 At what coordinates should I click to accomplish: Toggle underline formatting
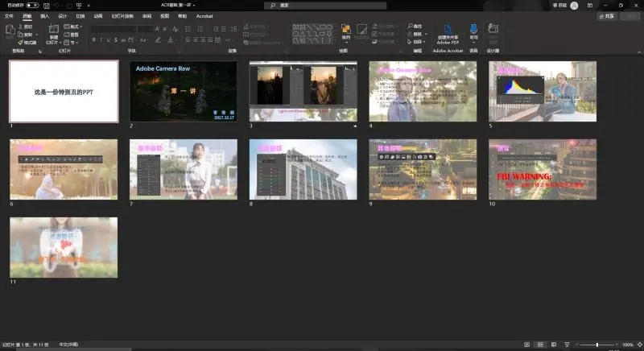pos(109,39)
